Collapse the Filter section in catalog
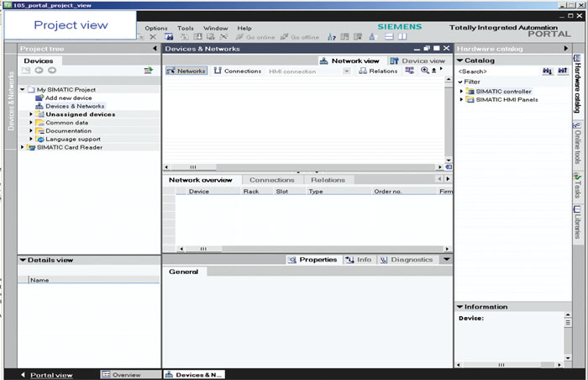The height and width of the screenshot is (380, 588). tap(460, 82)
